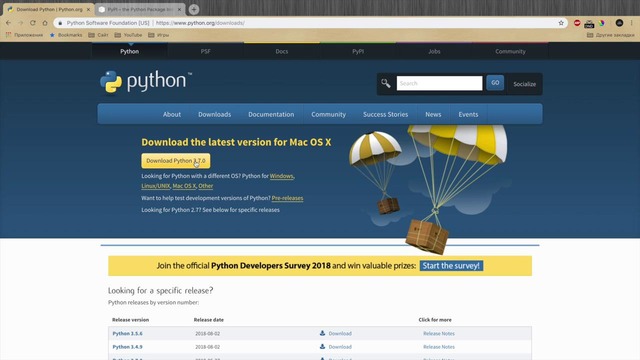Open the YouTube bookmarks folder
This screenshot has height=360, width=640.
pyautogui.click(x=128, y=35)
